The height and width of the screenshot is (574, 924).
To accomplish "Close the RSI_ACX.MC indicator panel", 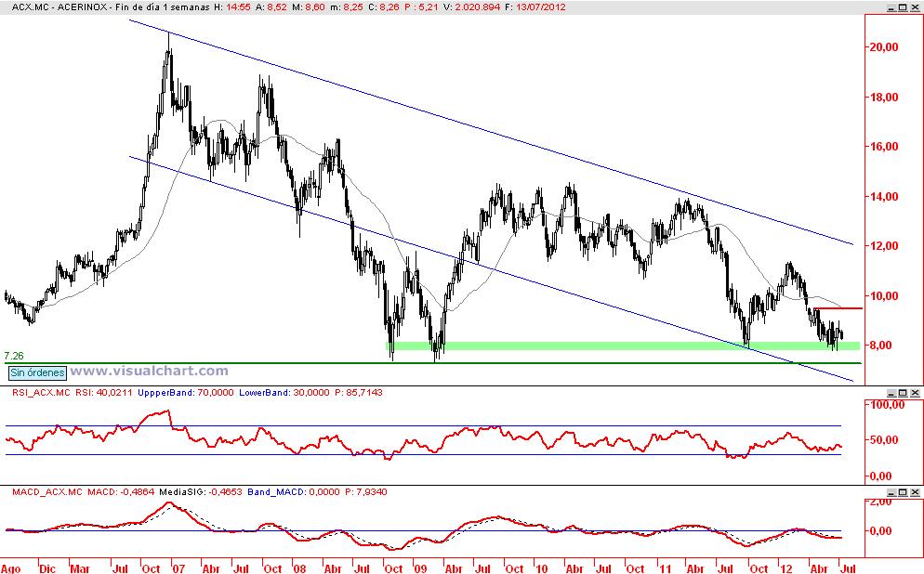I will pyautogui.click(x=915, y=393).
